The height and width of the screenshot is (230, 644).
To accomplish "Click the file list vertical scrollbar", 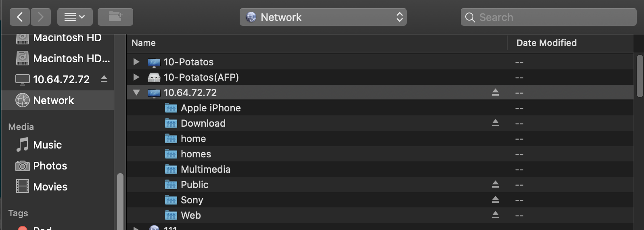I will point(639,76).
